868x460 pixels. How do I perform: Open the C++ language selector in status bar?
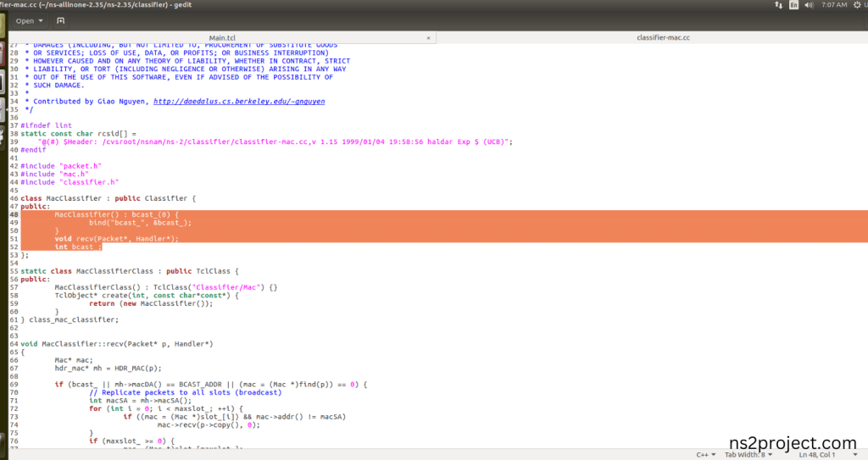705,454
